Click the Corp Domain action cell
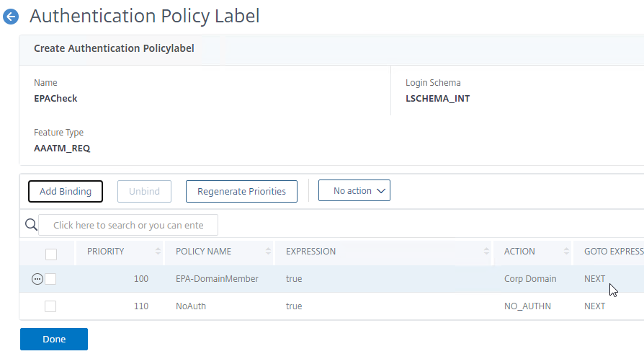644x359 pixels. [530, 279]
